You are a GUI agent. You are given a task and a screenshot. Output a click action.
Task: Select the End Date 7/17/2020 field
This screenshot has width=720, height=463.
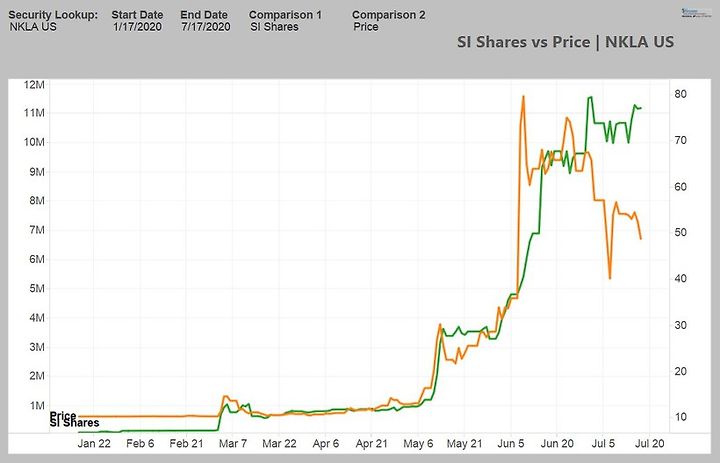click(x=206, y=27)
